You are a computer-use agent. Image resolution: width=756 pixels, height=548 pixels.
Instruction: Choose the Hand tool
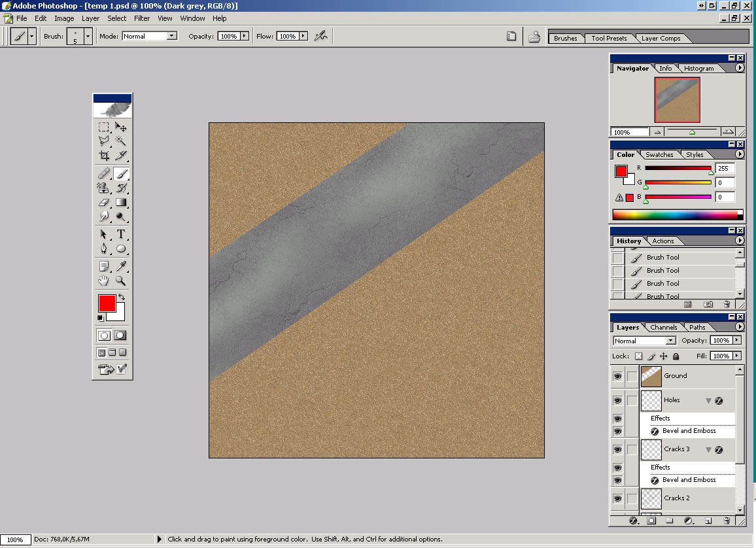point(104,281)
